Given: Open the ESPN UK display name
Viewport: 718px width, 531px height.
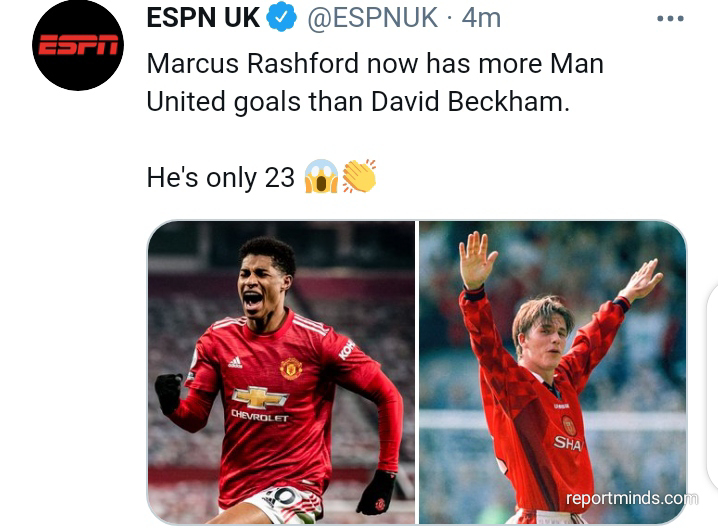Looking at the screenshot, I should pos(203,18).
